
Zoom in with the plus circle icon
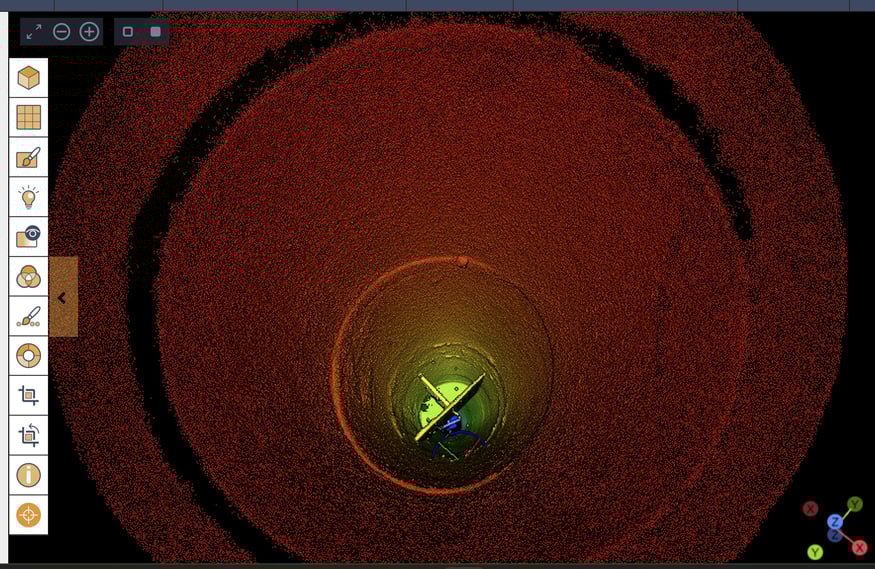point(89,32)
